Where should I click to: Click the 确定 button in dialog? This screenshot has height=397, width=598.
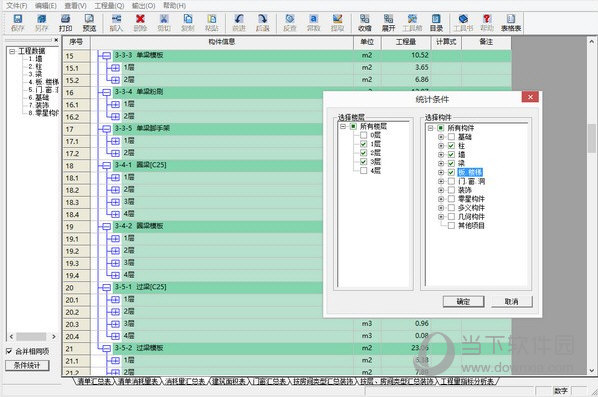pyautogui.click(x=463, y=302)
